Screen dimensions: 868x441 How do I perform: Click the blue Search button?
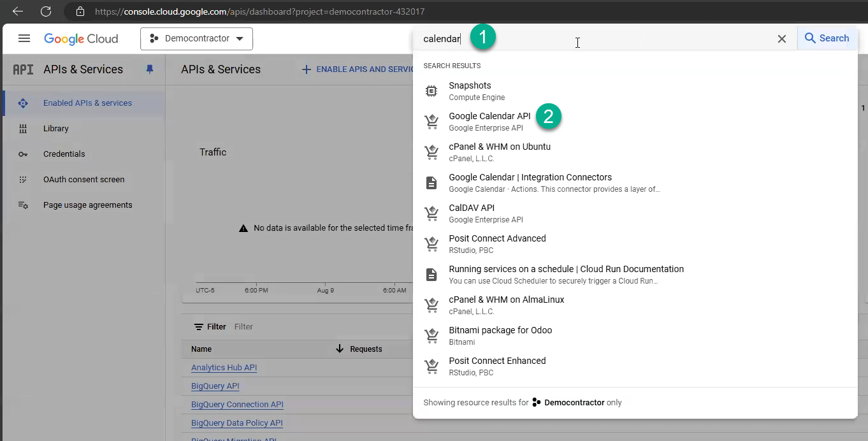tap(827, 38)
